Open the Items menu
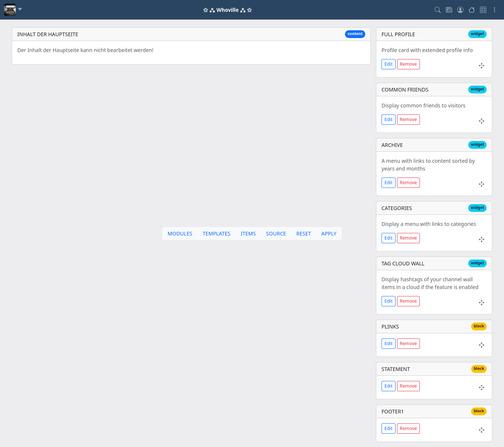 click(x=248, y=234)
